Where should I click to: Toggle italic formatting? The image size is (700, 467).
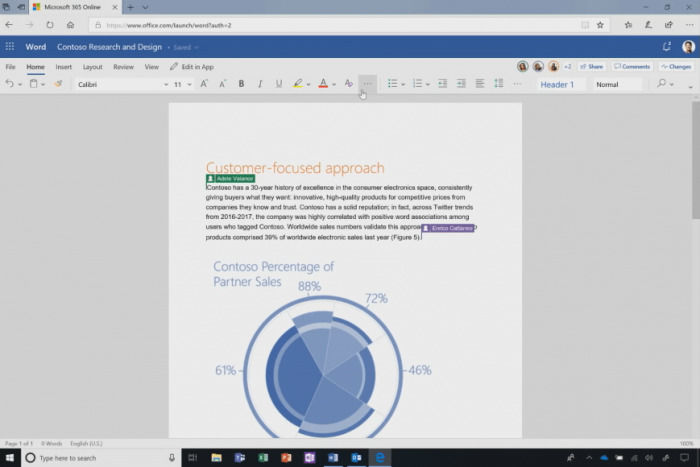point(260,84)
